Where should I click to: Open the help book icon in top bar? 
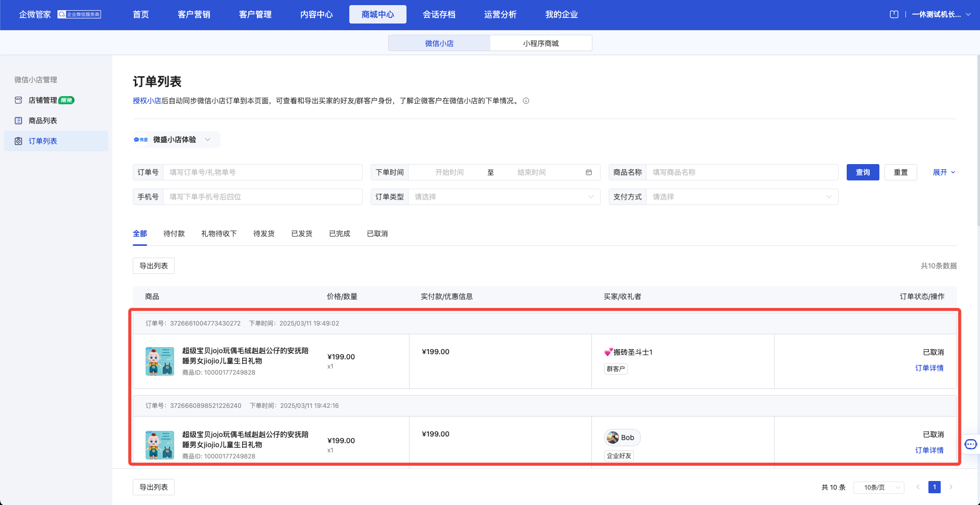pos(894,14)
